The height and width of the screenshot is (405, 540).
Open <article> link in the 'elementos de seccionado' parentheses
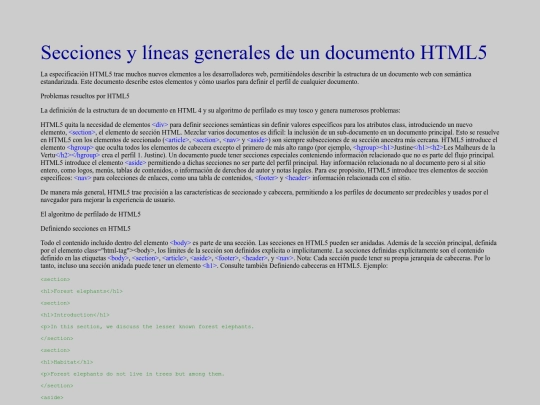click(177, 140)
